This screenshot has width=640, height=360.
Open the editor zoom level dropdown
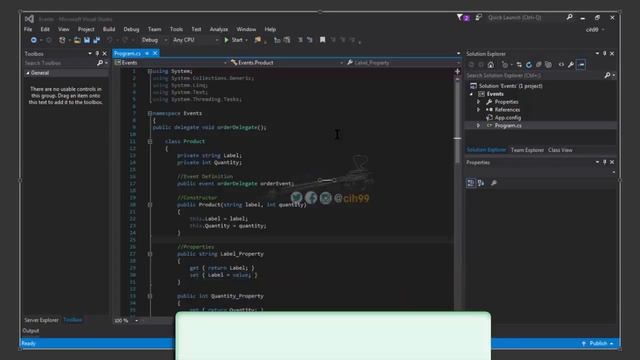136,320
